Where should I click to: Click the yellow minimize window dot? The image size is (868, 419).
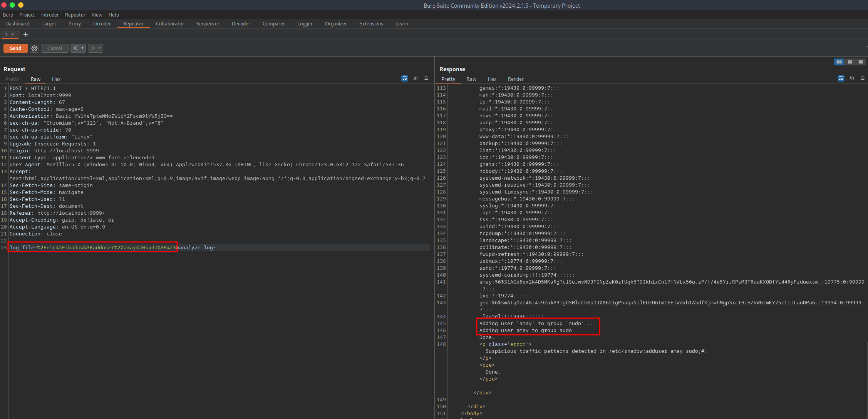[21, 5]
